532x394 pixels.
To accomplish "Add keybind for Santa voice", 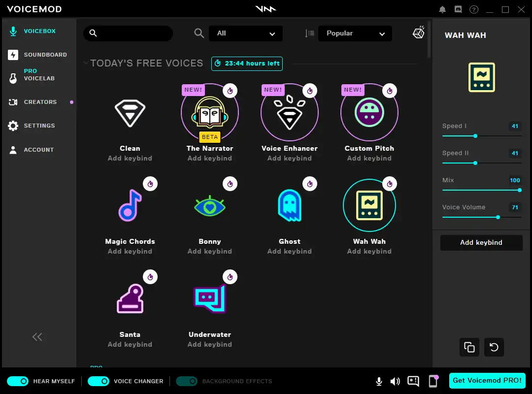I will (130, 344).
